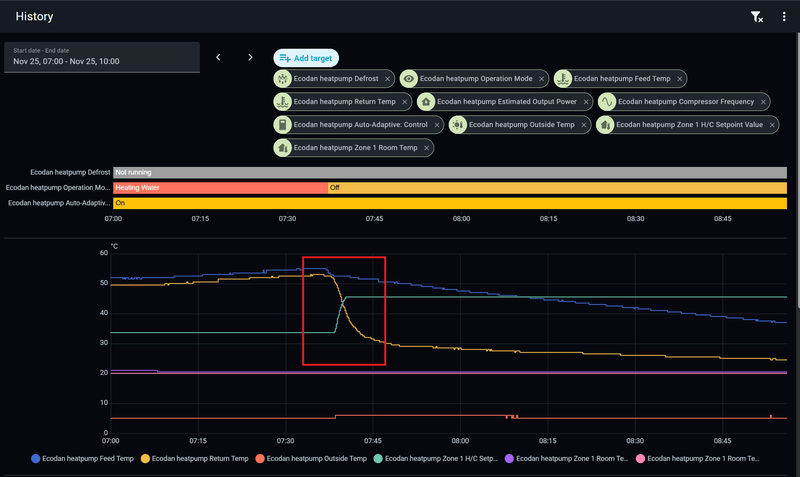This screenshot has width=800, height=477.
Task: Remove the Auto-Adaptive: Control chip
Action: click(x=437, y=125)
